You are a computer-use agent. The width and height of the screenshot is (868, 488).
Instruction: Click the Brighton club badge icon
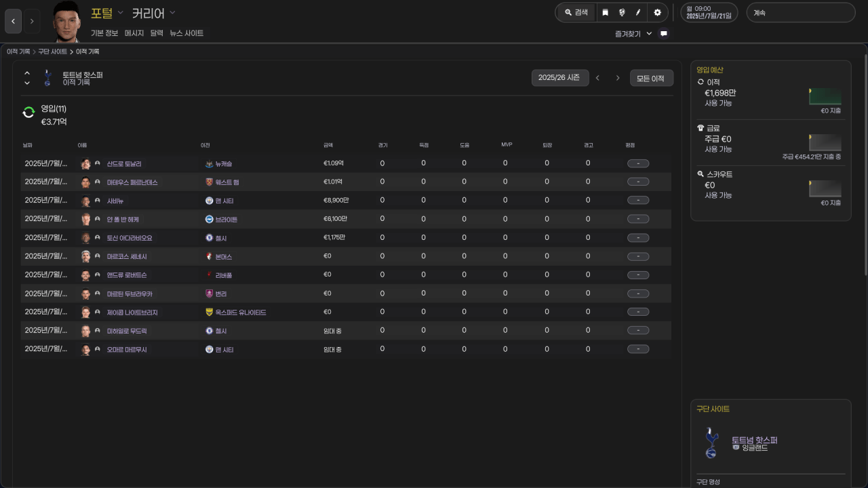[x=209, y=220]
